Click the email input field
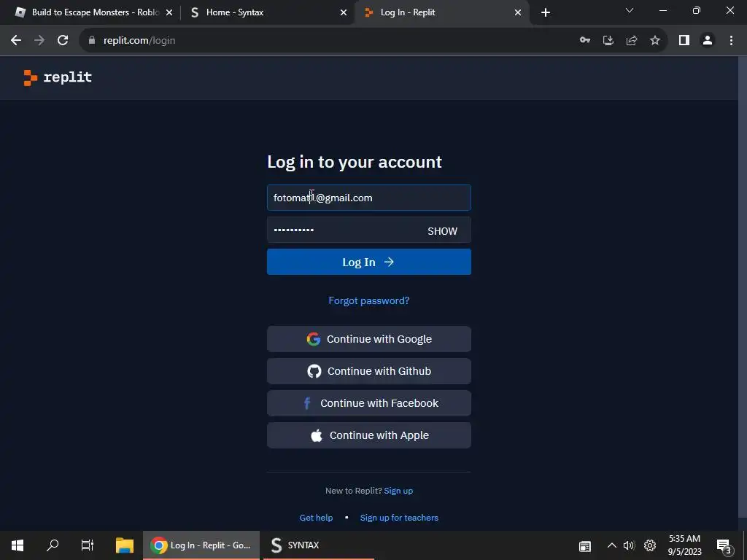 (x=368, y=198)
